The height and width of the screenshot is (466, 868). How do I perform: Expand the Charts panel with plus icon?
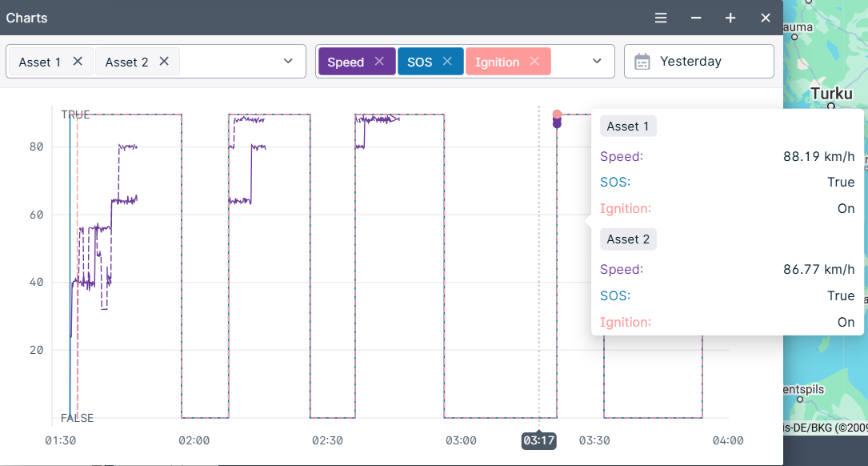click(x=730, y=18)
